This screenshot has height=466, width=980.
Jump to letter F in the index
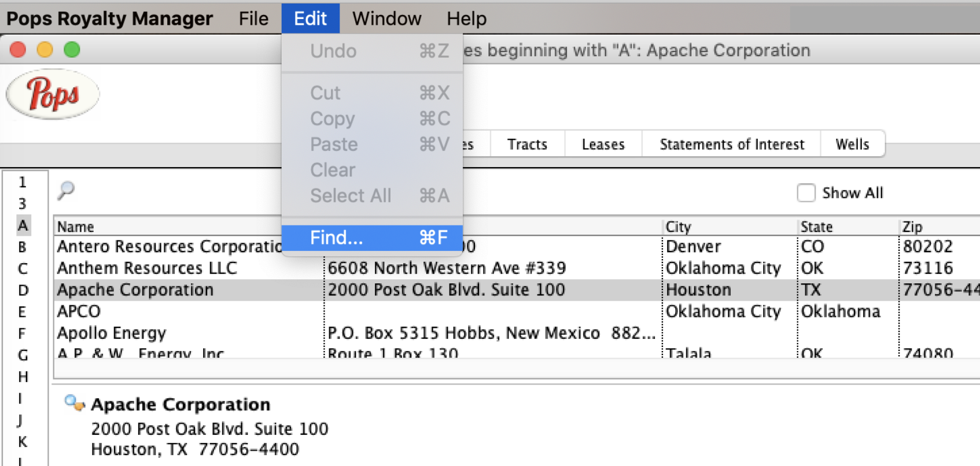(x=23, y=334)
